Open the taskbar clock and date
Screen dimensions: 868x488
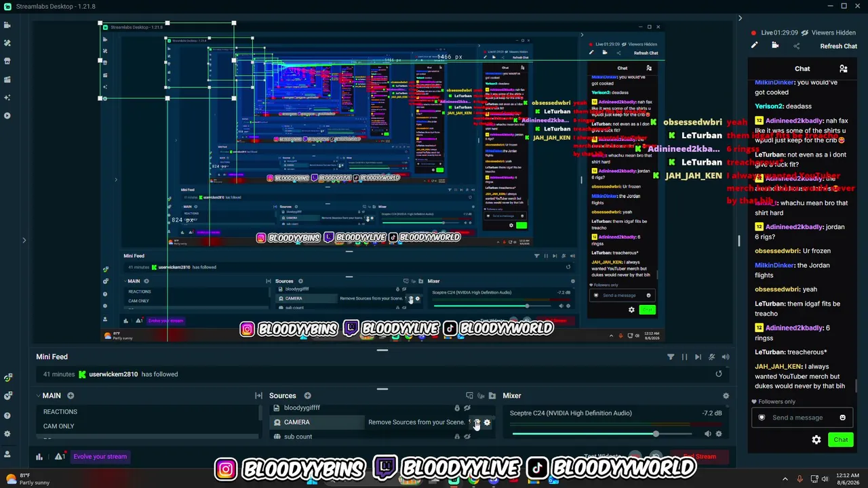tap(848, 479)
